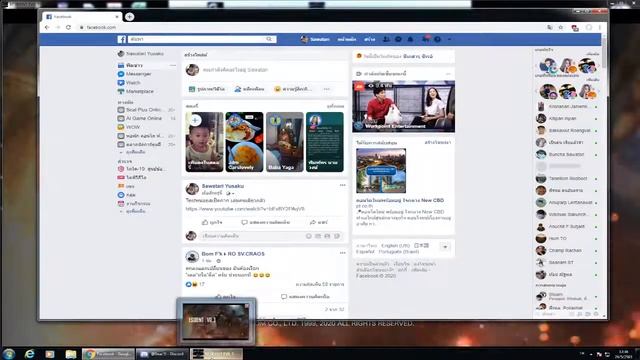This screenshot has height=360, width=640.
Task: Click the Resident Evil taskbar preview thumbnail
Action: pos(216,322)
